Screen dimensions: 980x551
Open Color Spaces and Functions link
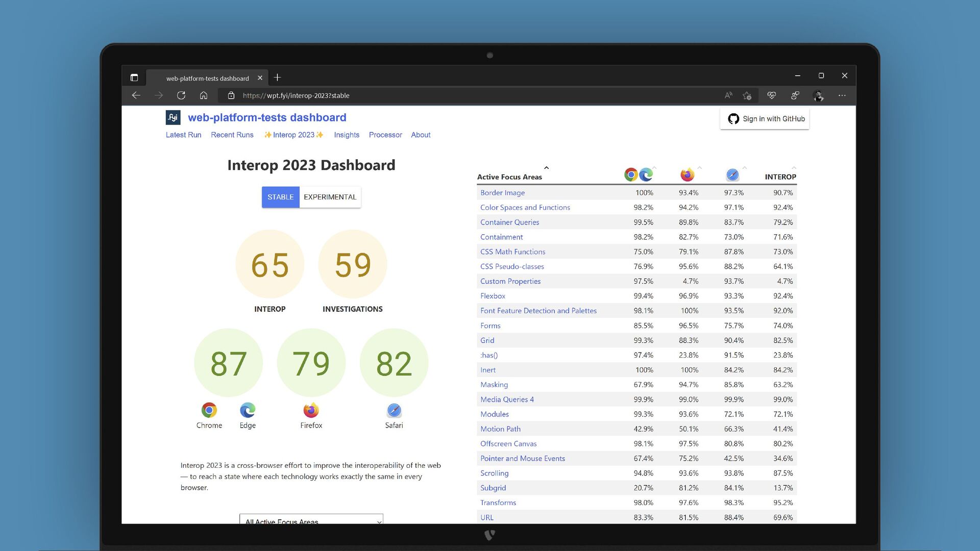tap(525, 208)
